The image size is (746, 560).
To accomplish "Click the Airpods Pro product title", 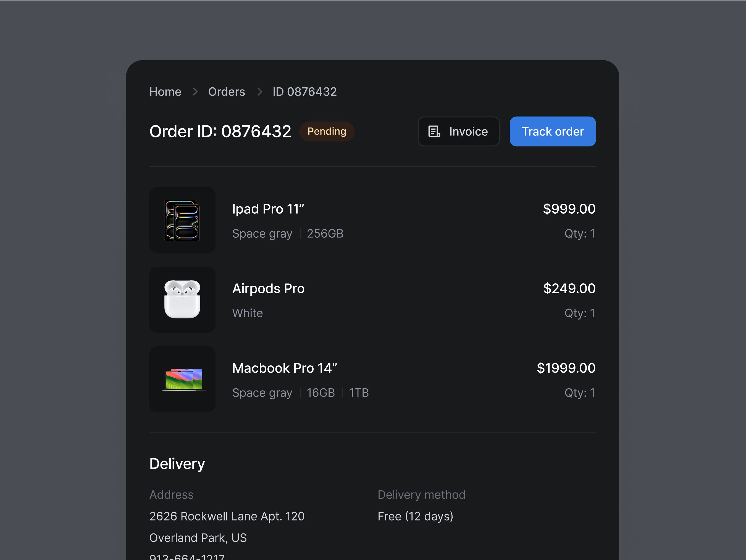I will 268,288.
